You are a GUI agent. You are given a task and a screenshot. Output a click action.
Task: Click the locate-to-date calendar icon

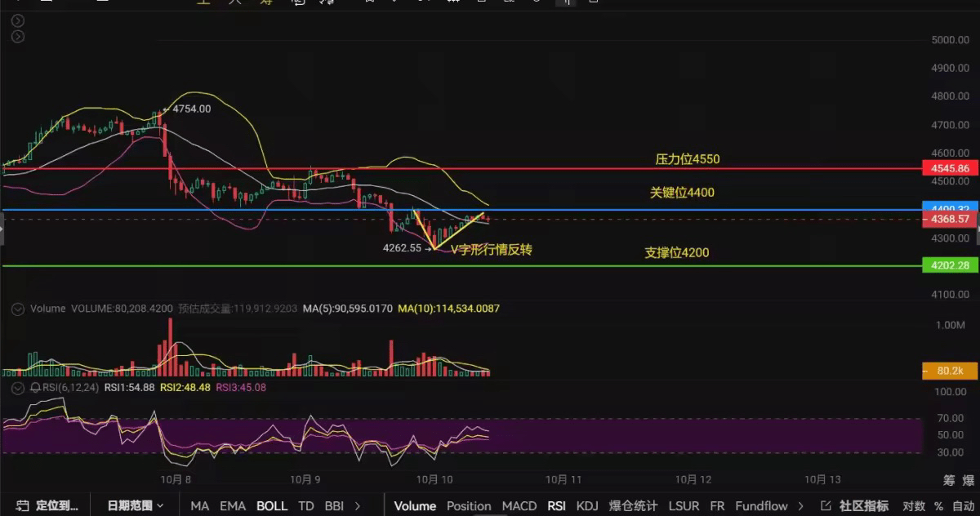pos(22,505)
